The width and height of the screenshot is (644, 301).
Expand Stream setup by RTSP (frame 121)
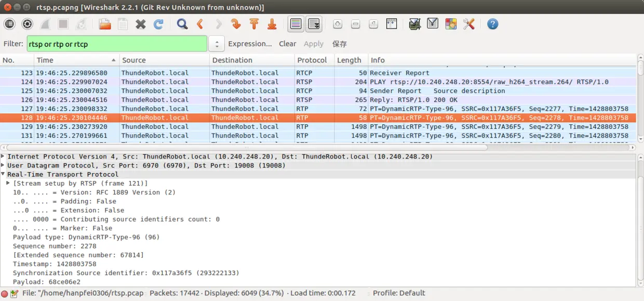tap(8, 183)
